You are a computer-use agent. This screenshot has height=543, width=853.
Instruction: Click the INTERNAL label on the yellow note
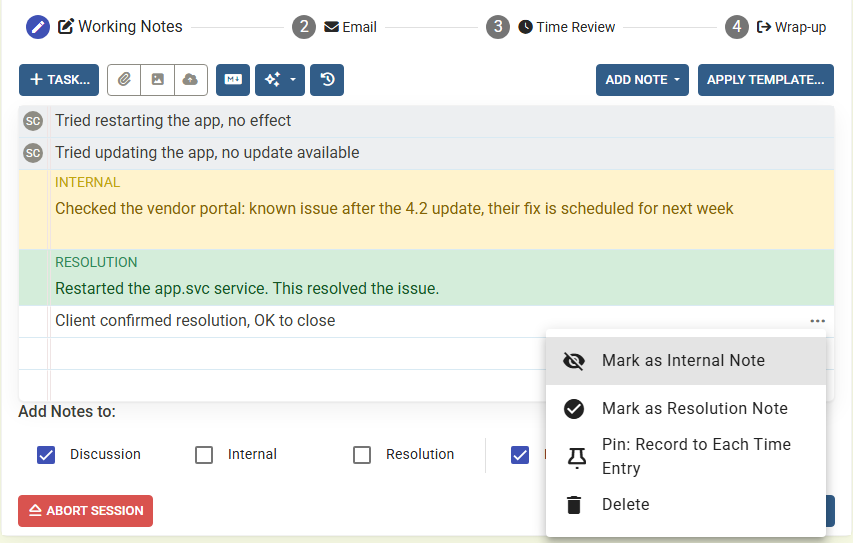click(x=87, y=182)
